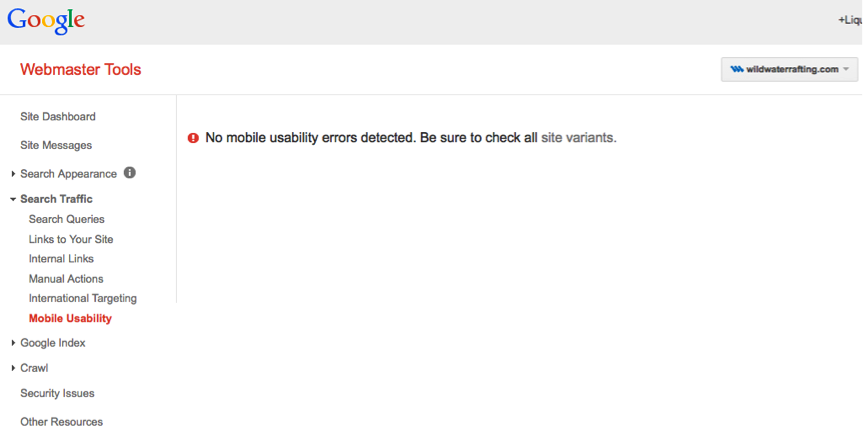Viewport: 863px width, 440px height.
Task: View Manual Actions page
Action: [x=66, y=279]
